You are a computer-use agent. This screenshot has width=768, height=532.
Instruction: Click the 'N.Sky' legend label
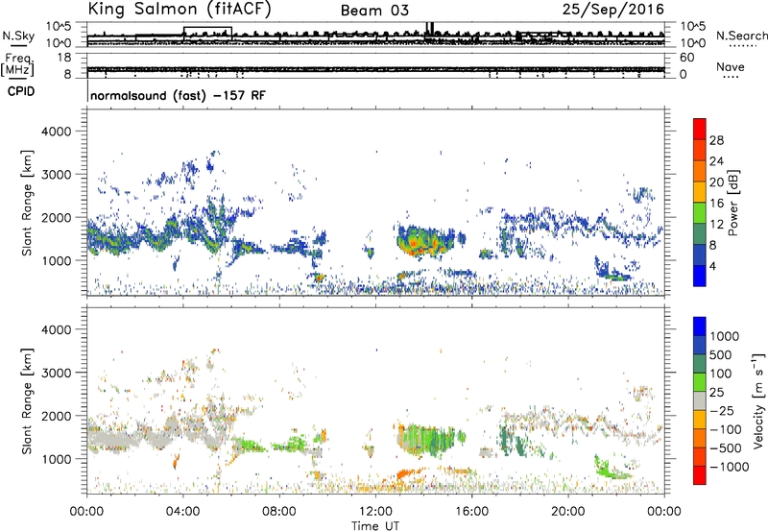point(18,36)
